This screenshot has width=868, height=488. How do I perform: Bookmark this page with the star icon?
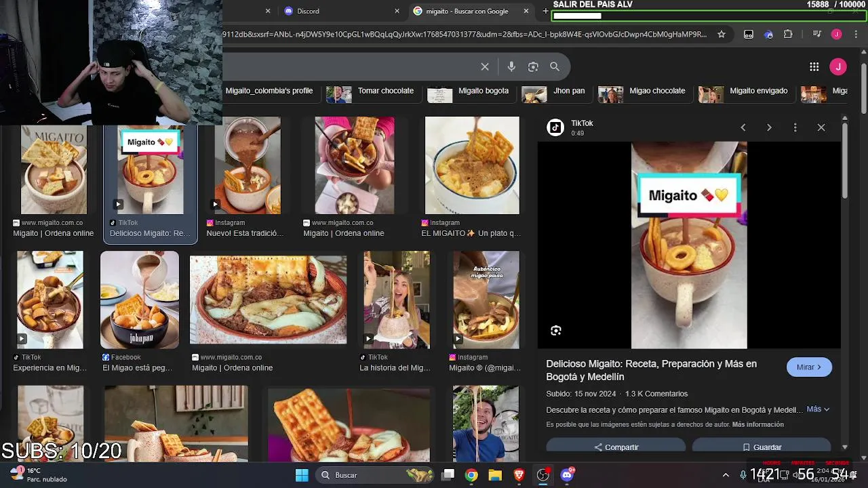tap(722, 34)
